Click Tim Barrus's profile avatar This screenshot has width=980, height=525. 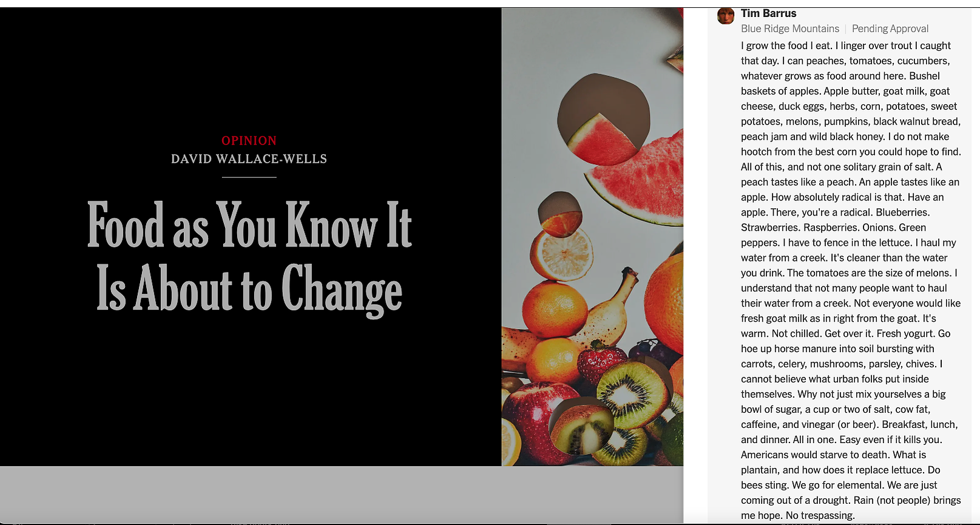point(725,15)
